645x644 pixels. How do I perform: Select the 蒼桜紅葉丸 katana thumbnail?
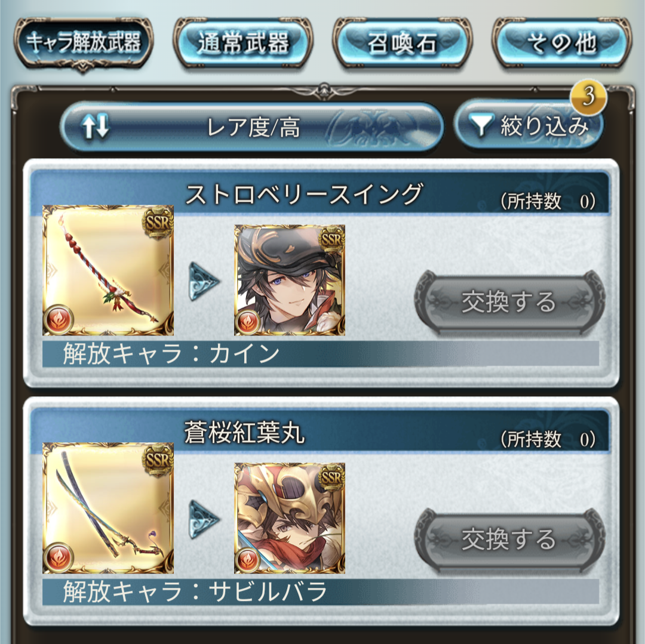tap(108, 508)
